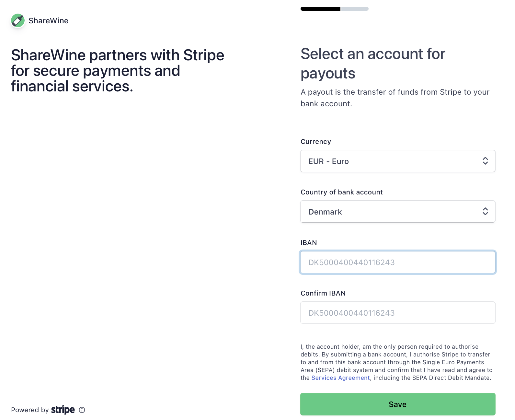Click the 'Country of bank account' label
The height and width of the screenshot is (420, 515).
[342, 192]
